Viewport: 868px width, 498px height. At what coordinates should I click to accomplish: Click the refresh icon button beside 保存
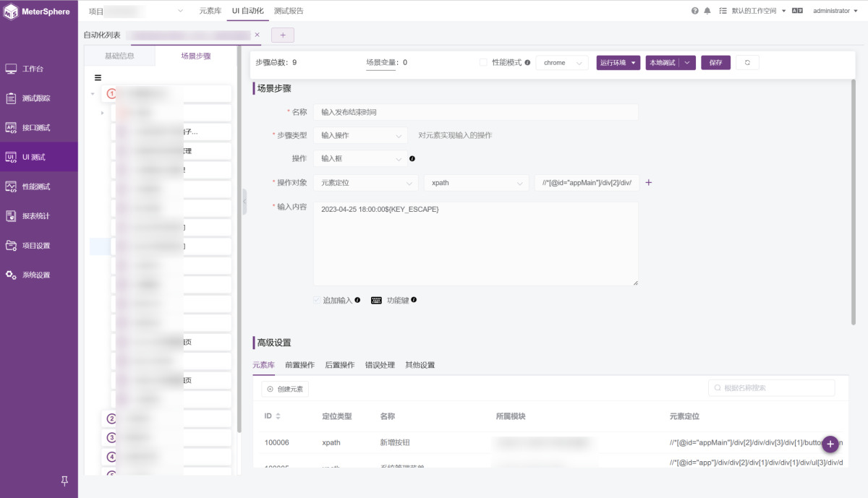tap(747, 63)
